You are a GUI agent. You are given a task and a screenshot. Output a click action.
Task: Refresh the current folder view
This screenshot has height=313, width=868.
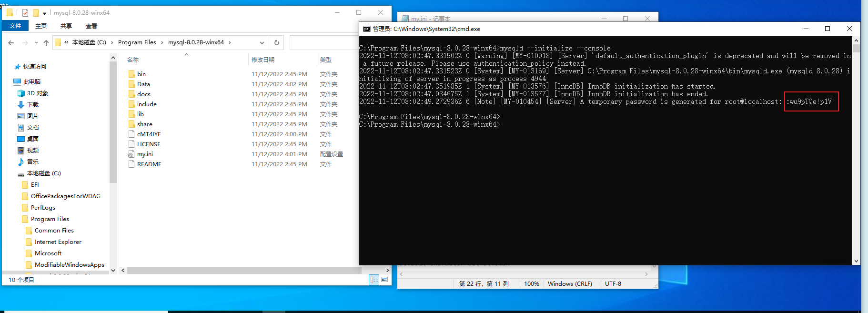(x=276, y=42)
